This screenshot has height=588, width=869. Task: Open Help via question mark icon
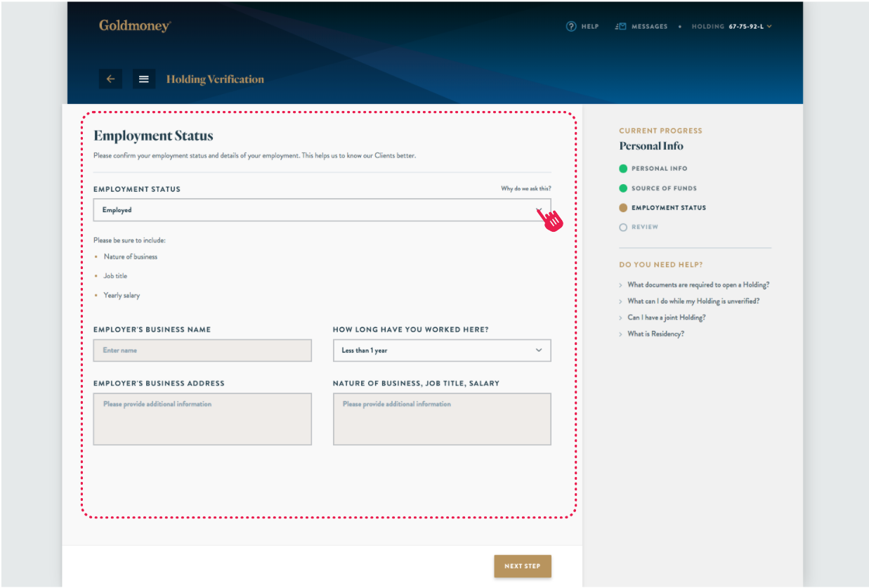tap(571, 27)
